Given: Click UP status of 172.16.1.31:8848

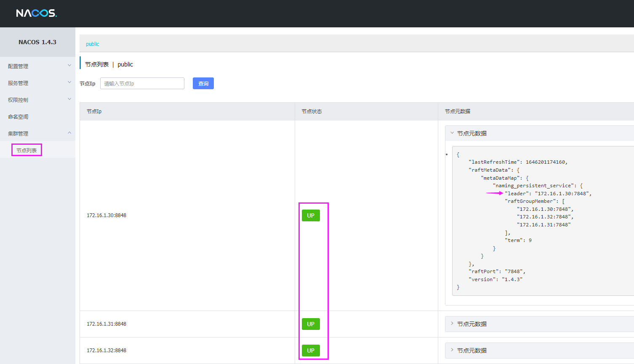Looking at the screenshot, I should point(311,324).
